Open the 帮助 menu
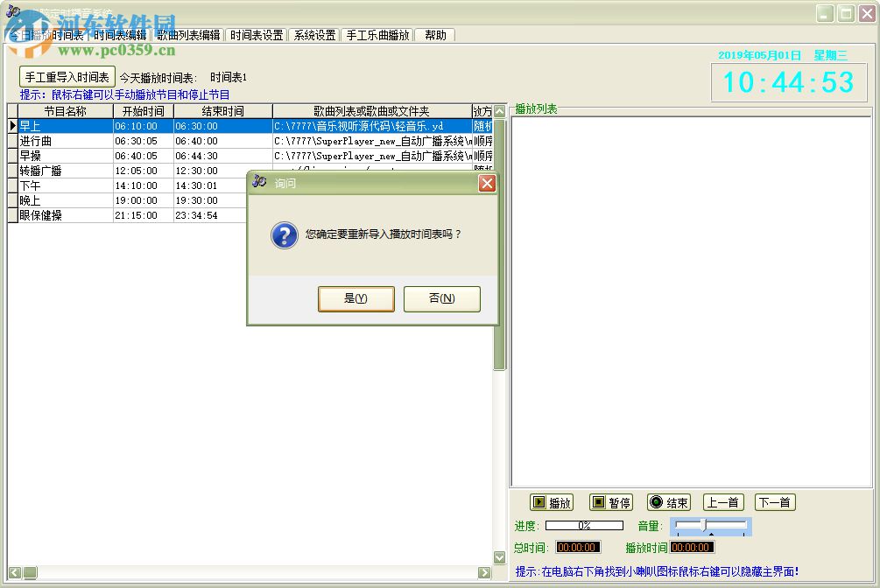Screen dimensions: 880x588 435,35
